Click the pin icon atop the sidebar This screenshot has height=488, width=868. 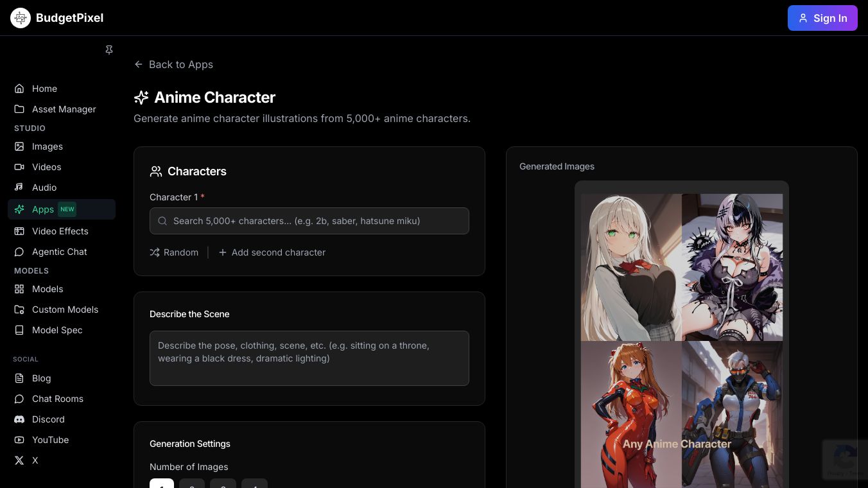tap(109, 49)
